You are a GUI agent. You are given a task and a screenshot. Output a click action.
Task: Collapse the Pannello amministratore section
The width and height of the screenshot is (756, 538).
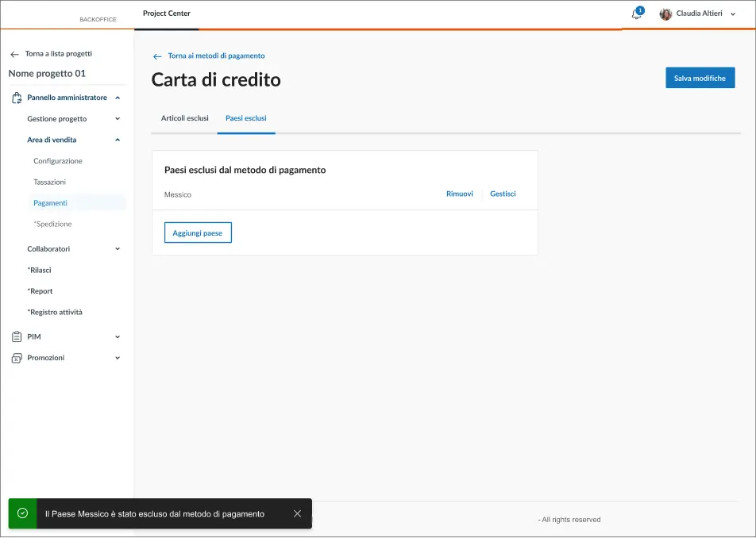click(118, 98)
